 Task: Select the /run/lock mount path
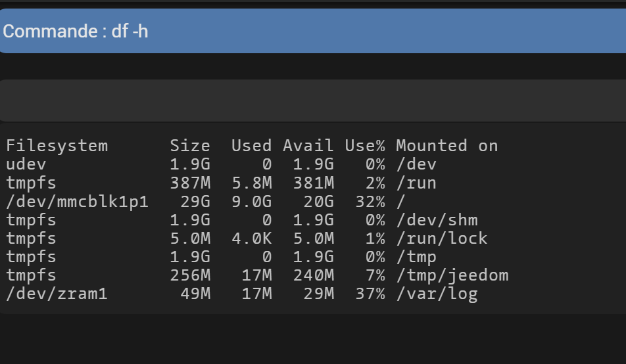pos(441,239)
